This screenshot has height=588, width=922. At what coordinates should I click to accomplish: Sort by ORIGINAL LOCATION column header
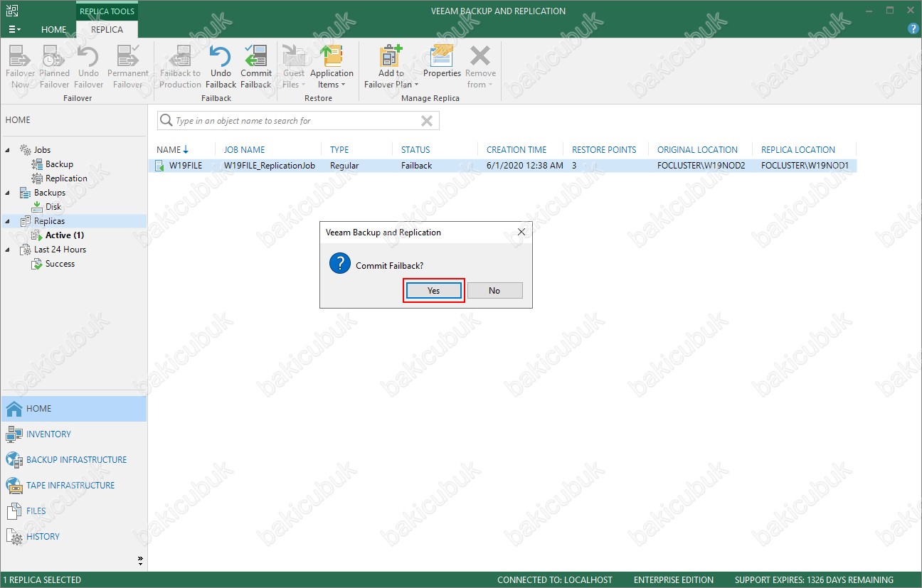point(697,149)
